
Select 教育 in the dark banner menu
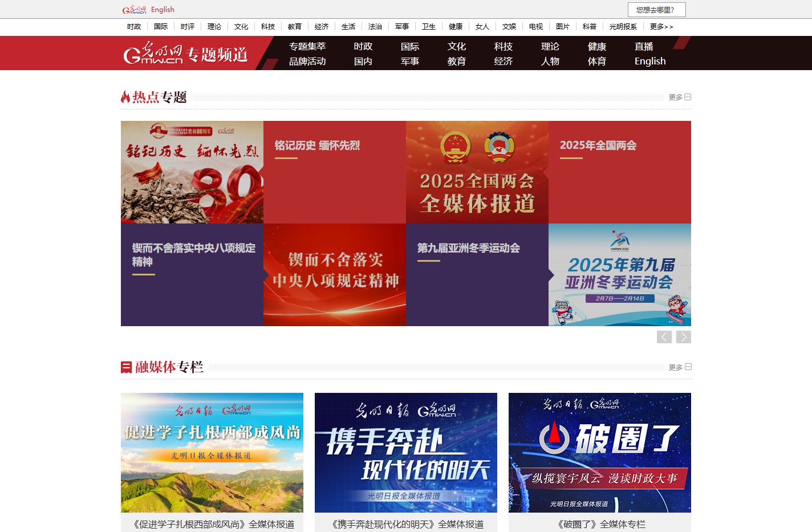tap(457, 61)
